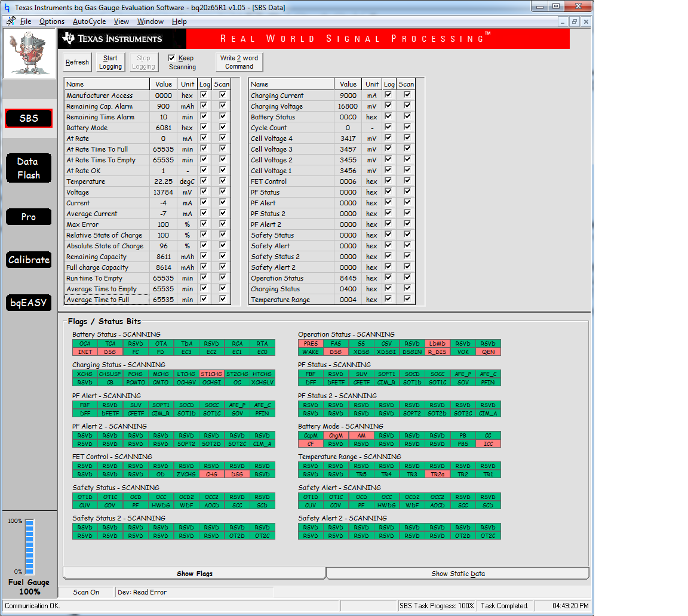Screen dimensions: 688x616
Task: Toggle Log checkbox for FET Control row
Action: click(x=388, y=181)
